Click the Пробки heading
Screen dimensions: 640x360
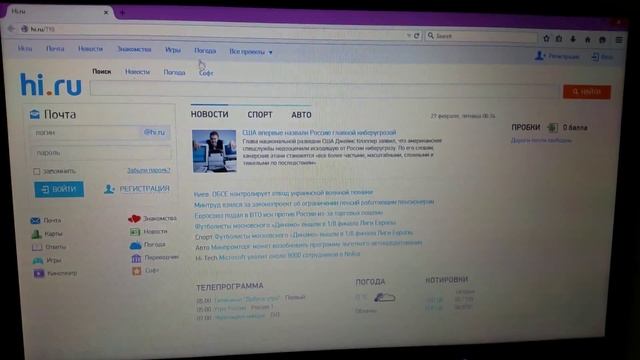(526, 127)
